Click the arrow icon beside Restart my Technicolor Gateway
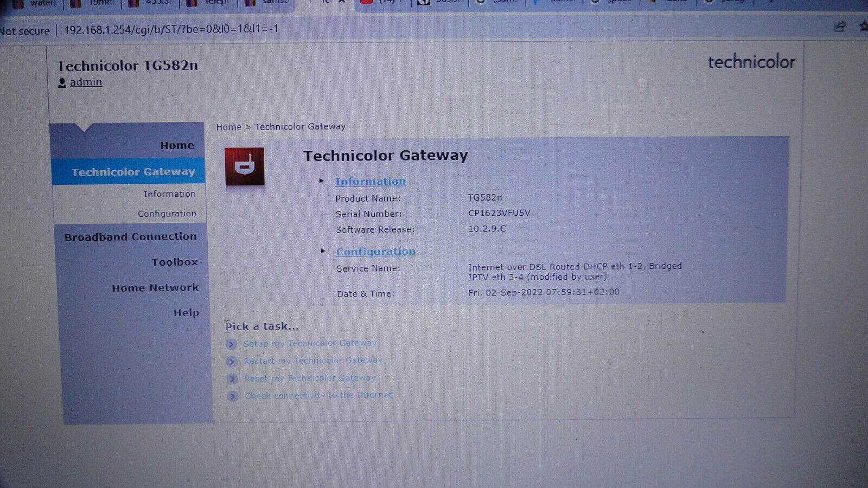The height and width of the screenshot is (488, 868). tap(232, 361)
